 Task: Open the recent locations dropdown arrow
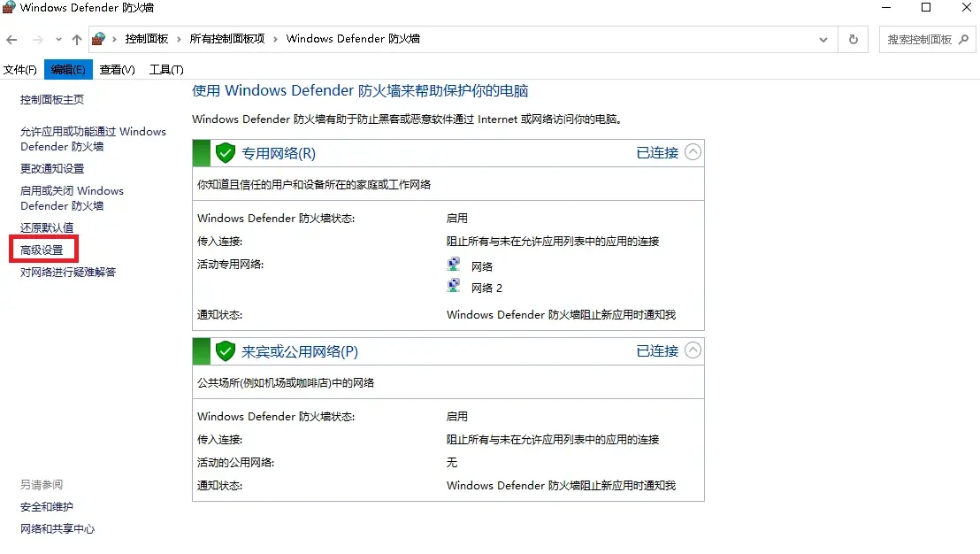(x=58, y=40)
